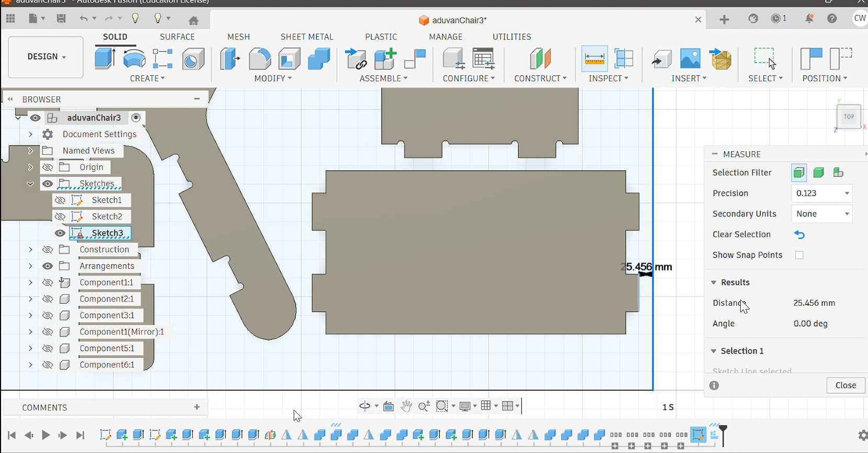The height and width of the screenshot is (453, 868).
Task: Select the Shell tool icon
Action: pos(290,59)
